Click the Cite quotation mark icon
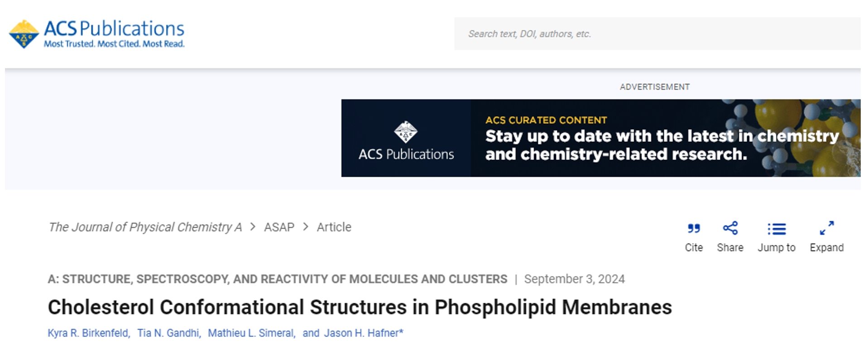The width and height of the screenshot is (868, 363). pyautogui.click(x=694, y=228)
